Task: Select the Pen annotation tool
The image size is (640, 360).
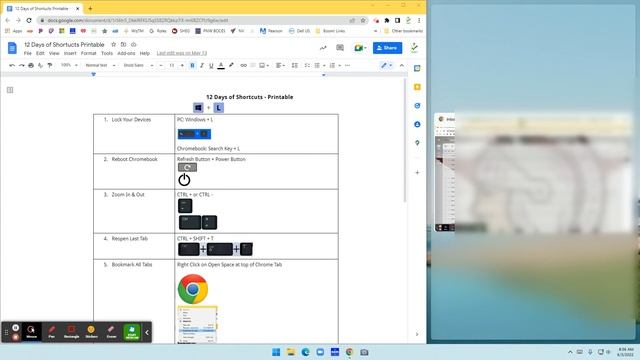Action: pos(51,332)
